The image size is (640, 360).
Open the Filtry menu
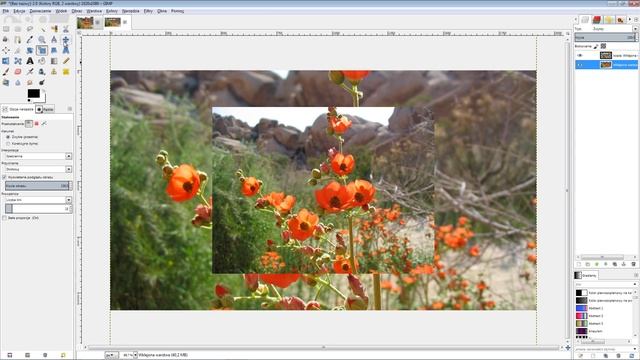pos(148,11)
